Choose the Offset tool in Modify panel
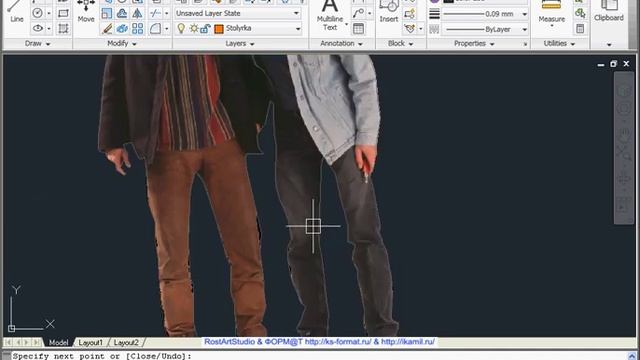 click(x=122, y=13)
